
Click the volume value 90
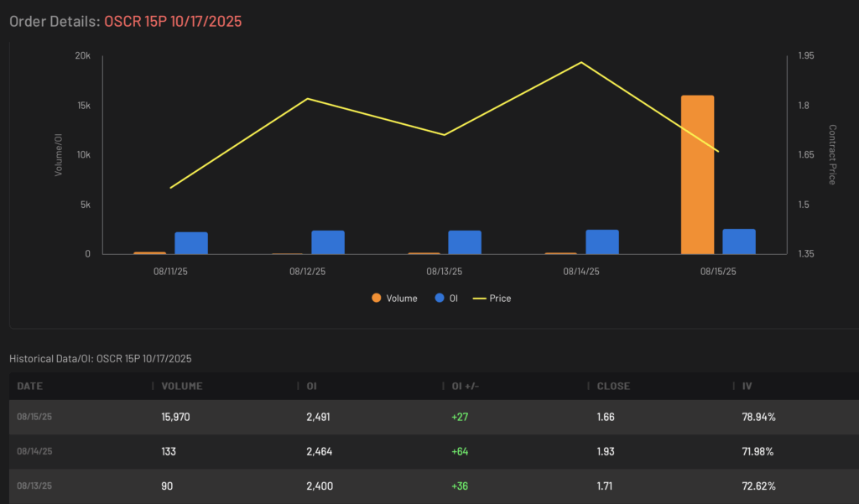[x=167, y=486]
